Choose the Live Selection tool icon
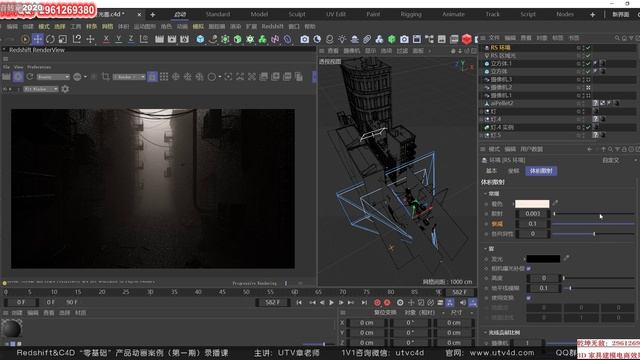The height and width of the screenshot is (360, 640). click(25, 39)
